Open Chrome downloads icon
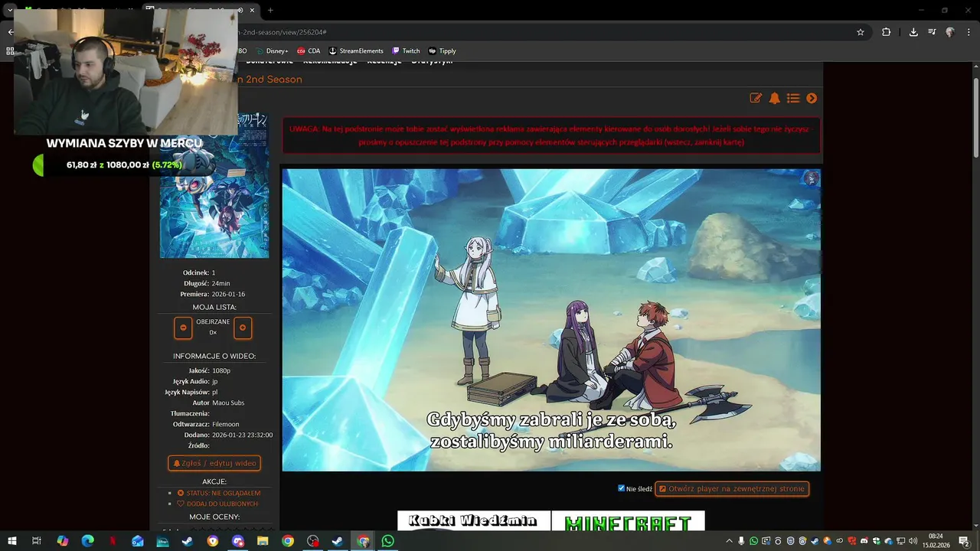 (x=913, y=32)
